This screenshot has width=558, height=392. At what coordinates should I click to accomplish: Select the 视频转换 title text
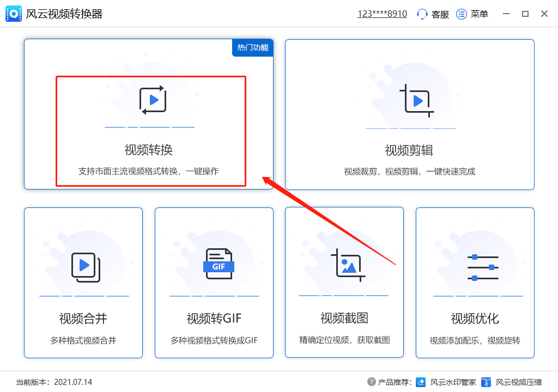pyautogui.click(x=148, y=150)
